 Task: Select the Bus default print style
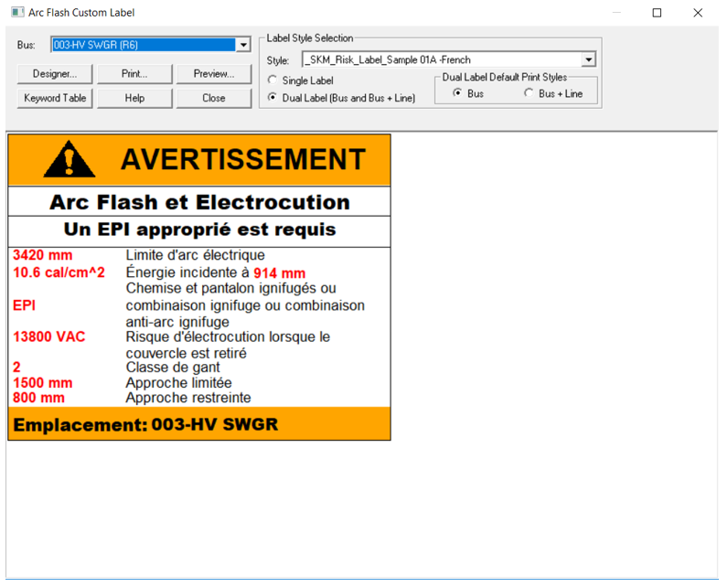[x=457, y=93]
